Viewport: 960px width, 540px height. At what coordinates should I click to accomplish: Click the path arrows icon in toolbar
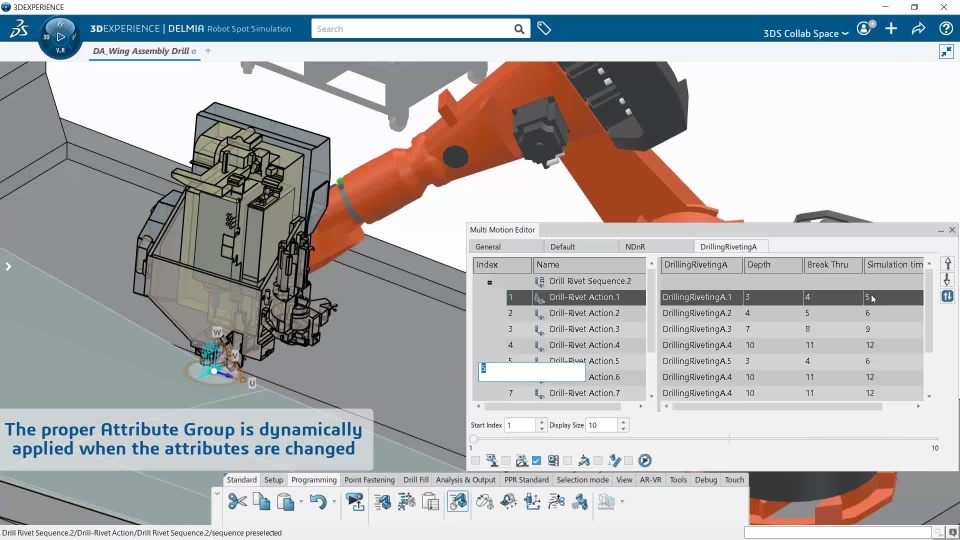(x=557, y=501)
